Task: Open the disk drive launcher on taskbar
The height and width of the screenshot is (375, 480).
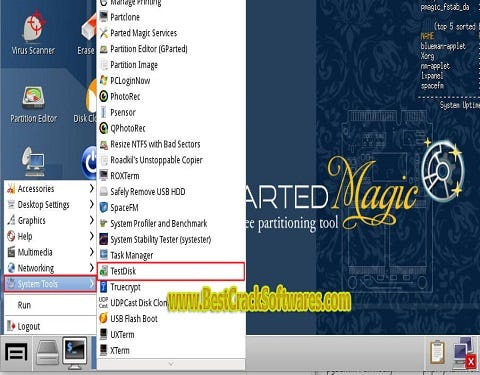Action: point(47,353)
